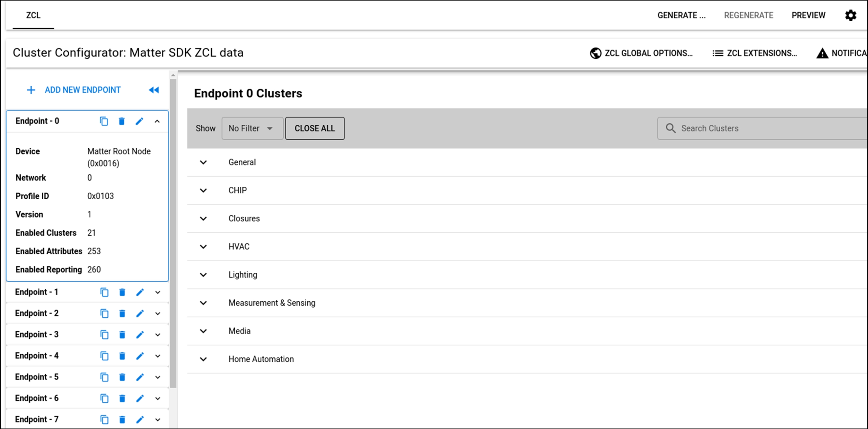This screenshot has width=868, height=429.
Task: Click the plus icon to add endpoint
Action: pos(31,90)
